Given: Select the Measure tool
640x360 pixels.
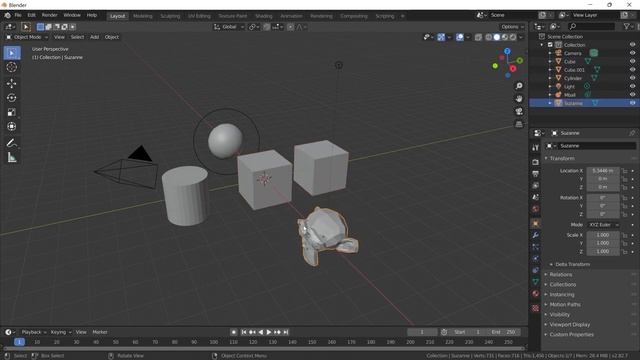Looking at the screenshot, I should coord(12,158).
